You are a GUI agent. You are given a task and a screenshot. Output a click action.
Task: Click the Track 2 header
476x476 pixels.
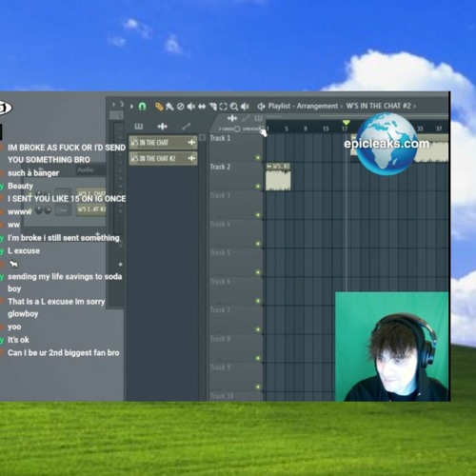pos(236,176)
